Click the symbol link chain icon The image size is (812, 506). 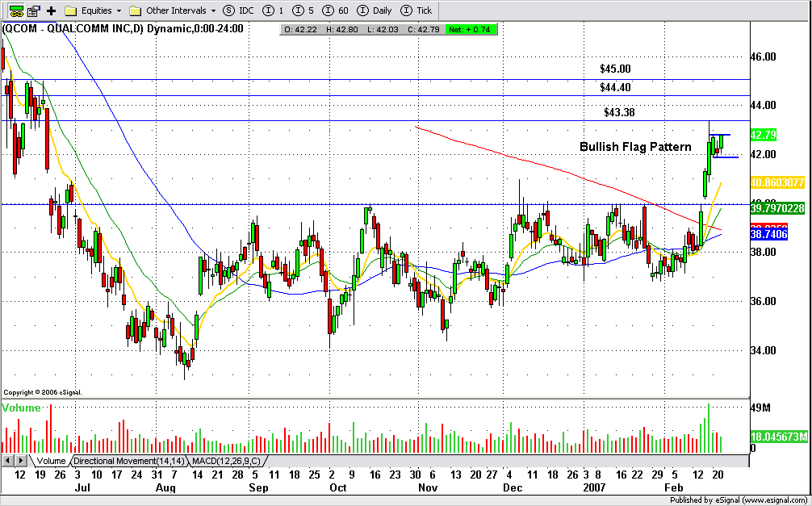tap(17, 10)
